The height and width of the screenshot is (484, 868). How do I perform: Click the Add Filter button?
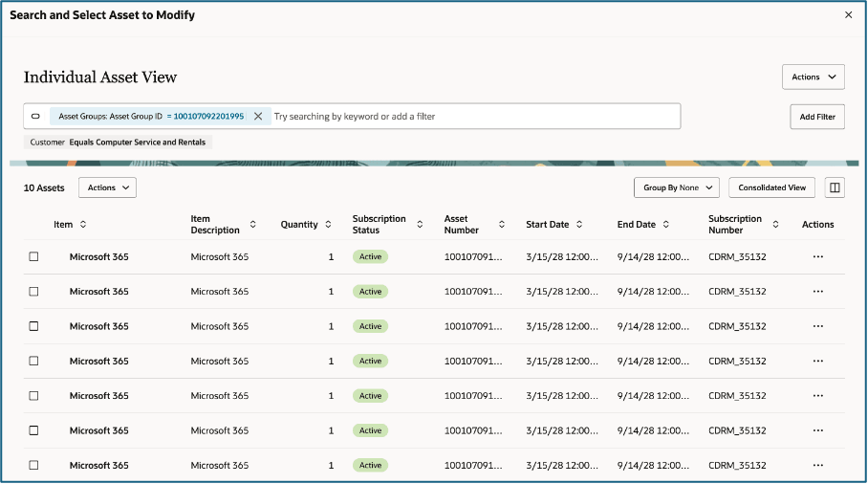817,117
